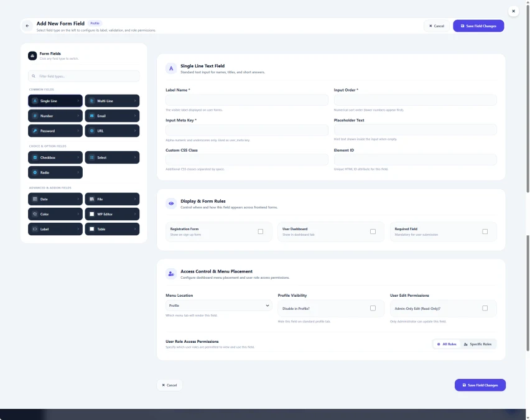530x420 pixels.
Task: Click the chevron on the Checkbox tile
Action: (x=78, y=157)
